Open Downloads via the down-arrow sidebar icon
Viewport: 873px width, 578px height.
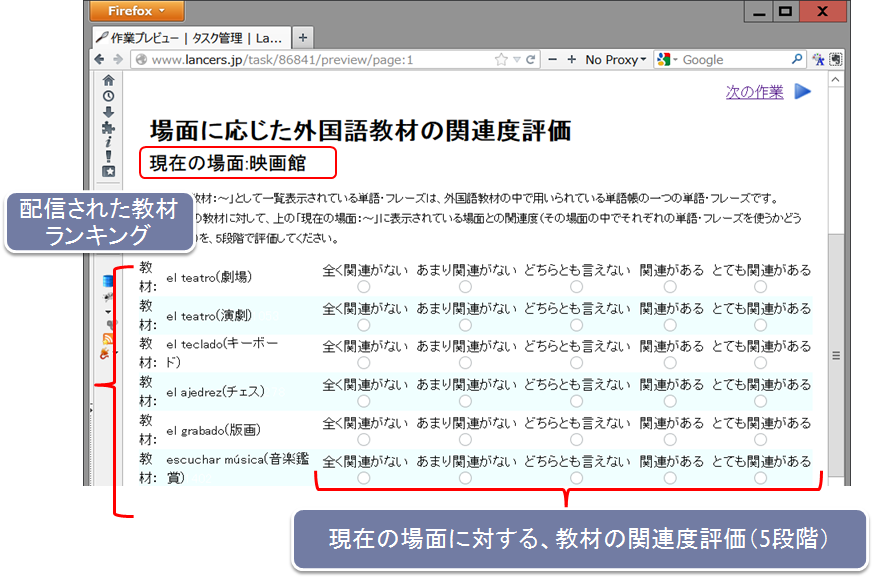[x=108, y=112]
